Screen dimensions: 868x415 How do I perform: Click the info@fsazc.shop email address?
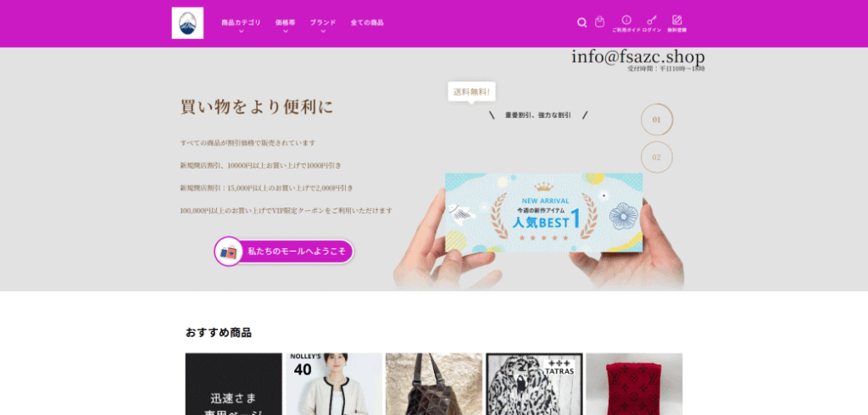pyautogui.click(x=638, y=57)
